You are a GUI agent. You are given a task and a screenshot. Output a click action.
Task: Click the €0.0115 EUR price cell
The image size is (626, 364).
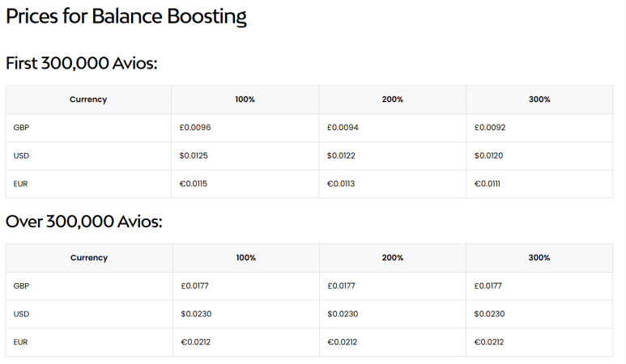245,184
